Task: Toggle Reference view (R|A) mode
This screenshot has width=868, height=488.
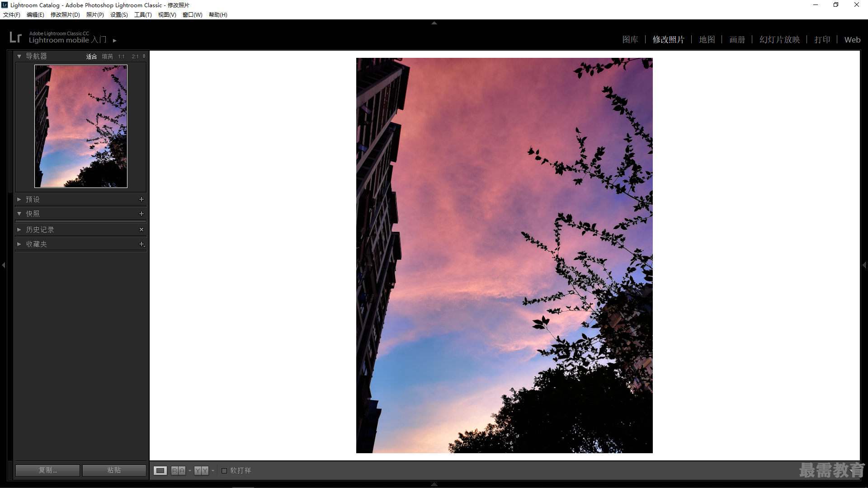Action: (178, 470)
